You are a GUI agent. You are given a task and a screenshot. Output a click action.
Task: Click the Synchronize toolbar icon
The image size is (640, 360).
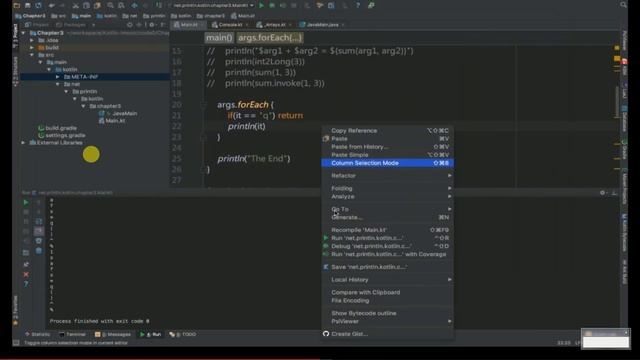pyautogui.click(x=38, y=5)
